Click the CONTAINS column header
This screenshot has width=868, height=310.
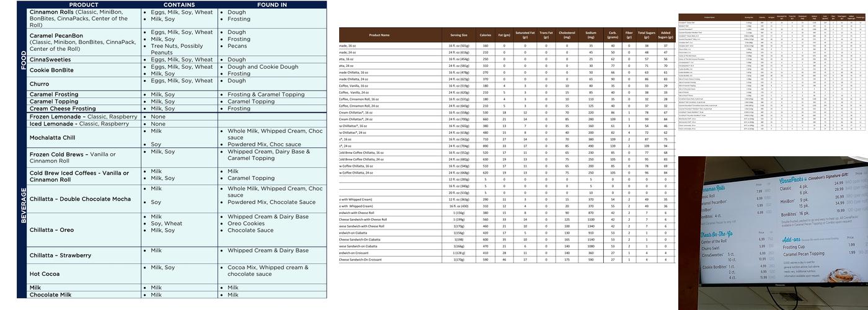(x=179, y=4)
